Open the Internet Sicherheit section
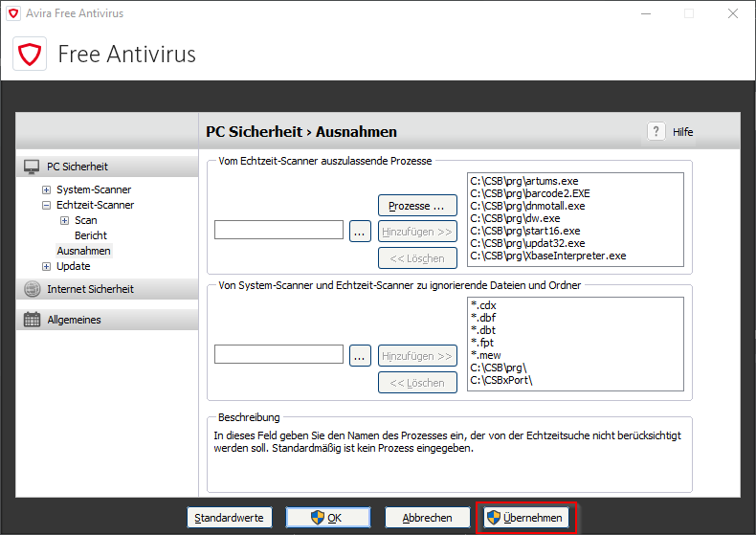Image resolution: width=756 pixels, height=535 pixels. 107,289
